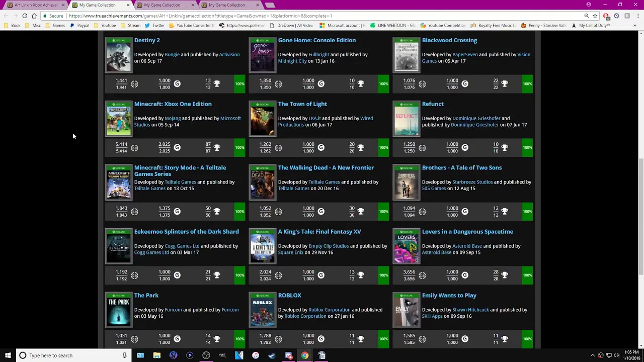Open the My Call of Duty bookmark
Viewport: 644px width, 362px height.
tap(591, 25)
